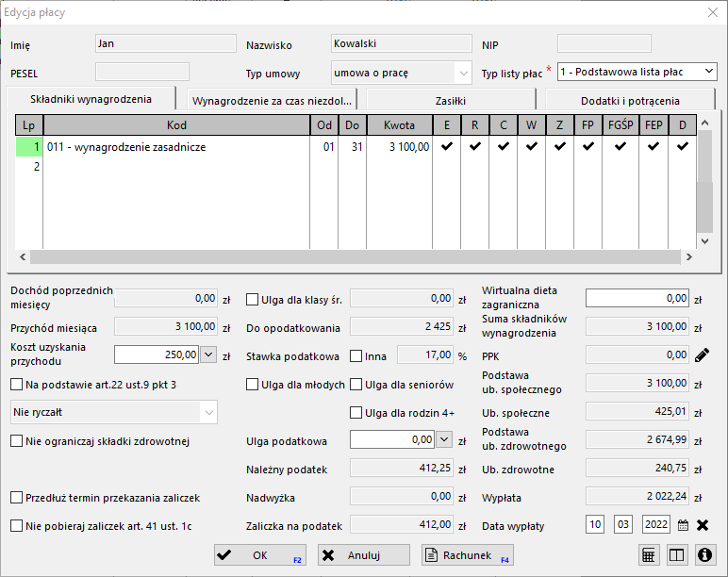
Task: Expand the Nie ryczałt combo box
Action: click(208, 412)
